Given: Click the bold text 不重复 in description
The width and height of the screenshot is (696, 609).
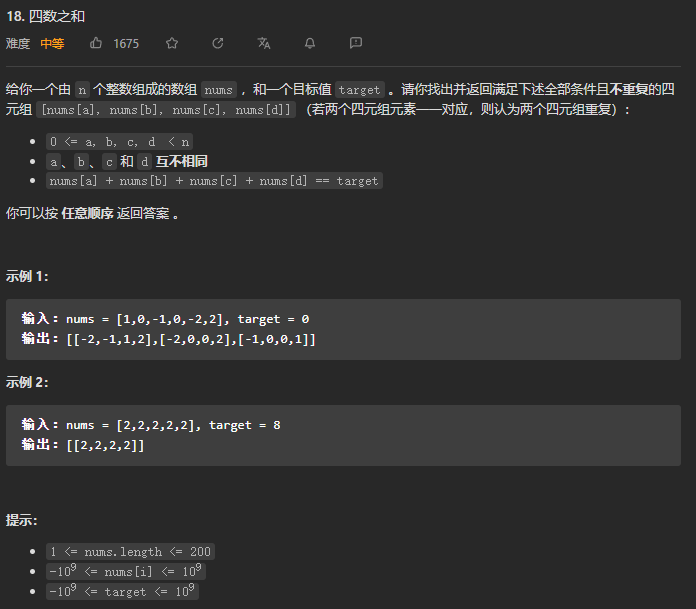Looking at the screenshot, I should click(x=629, y=89).
